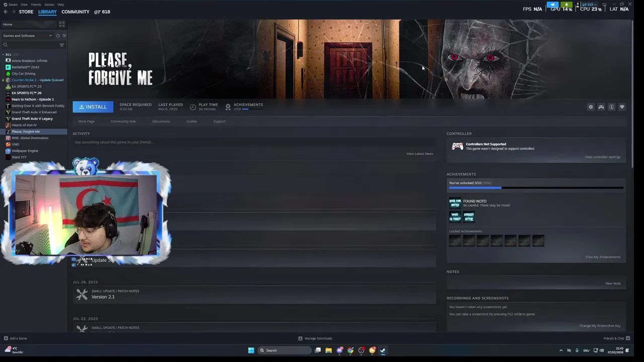Viewport: 644px width, 362px height.
Task: Click New Note button
Action: coord(613,284)
